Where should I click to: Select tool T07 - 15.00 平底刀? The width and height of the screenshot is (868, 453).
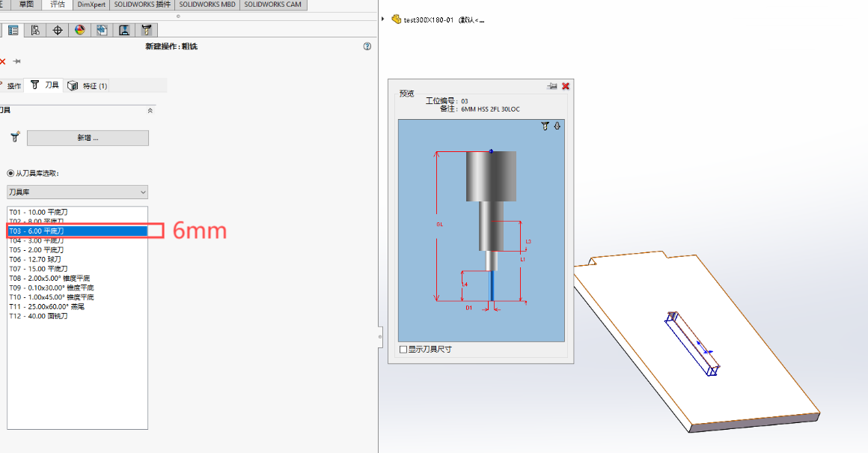[77, 269]
